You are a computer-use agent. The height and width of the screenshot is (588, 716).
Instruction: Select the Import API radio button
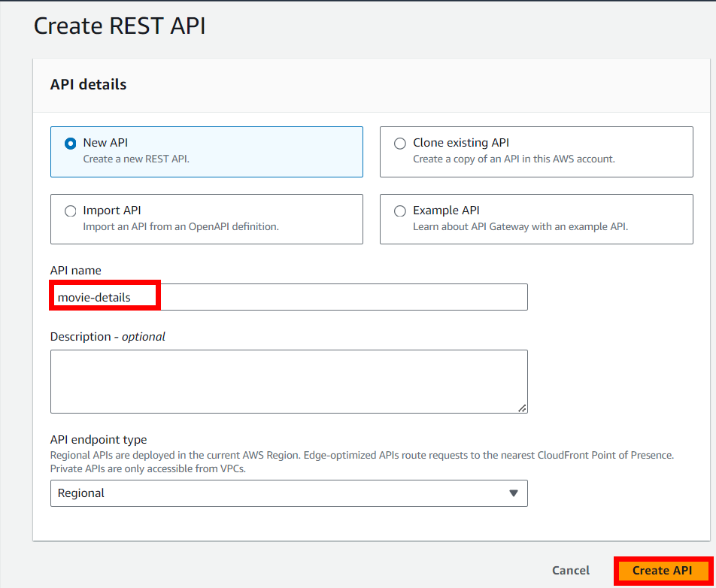[x=71, y=211]
